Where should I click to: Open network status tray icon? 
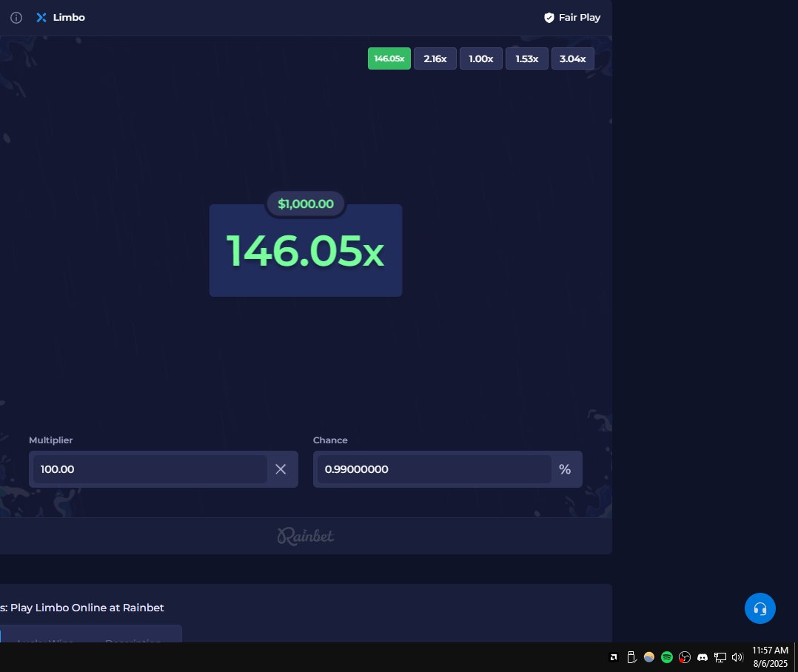pyautogui.click(x=720, y=657)
